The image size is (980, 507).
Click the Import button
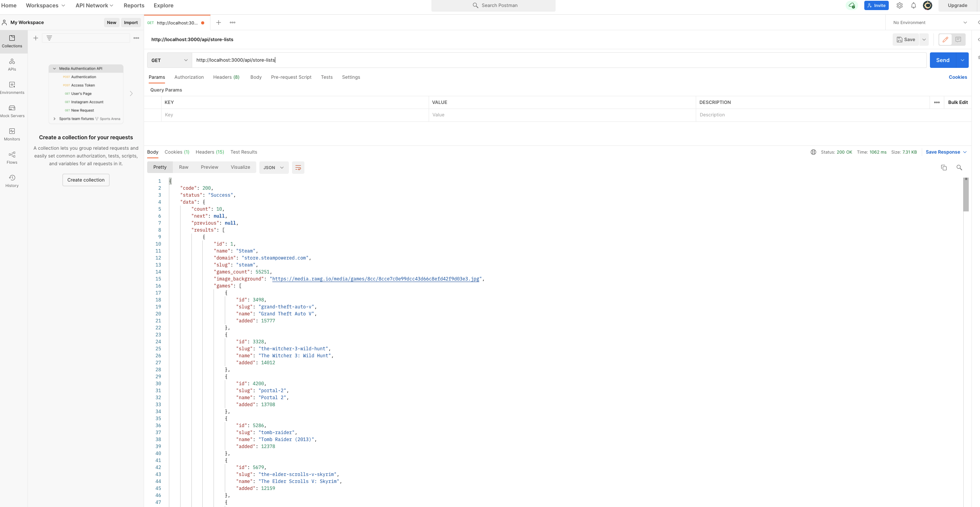coord(131,22)
